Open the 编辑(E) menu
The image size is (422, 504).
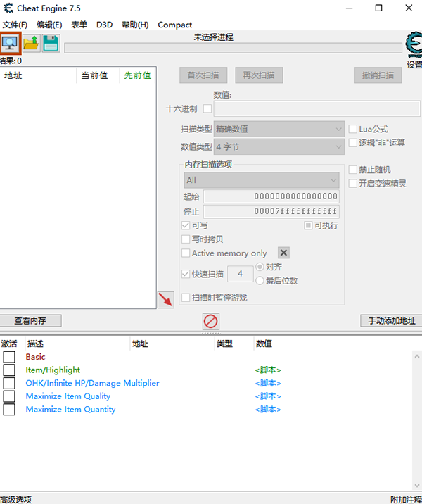49,25
